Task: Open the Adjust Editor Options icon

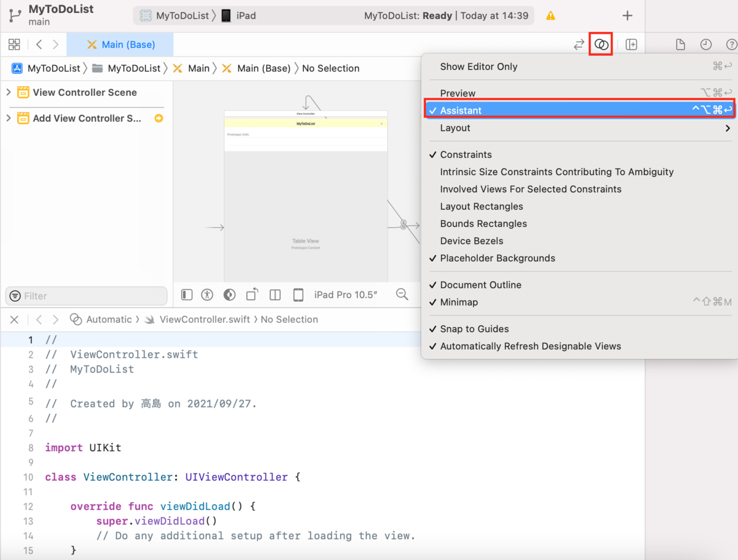Action: (601, 44)
